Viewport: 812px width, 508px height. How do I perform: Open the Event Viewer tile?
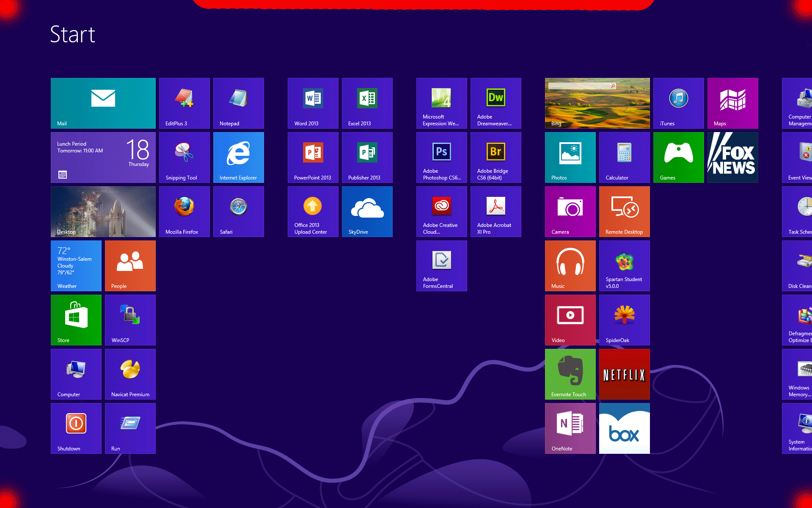[797, 157]
